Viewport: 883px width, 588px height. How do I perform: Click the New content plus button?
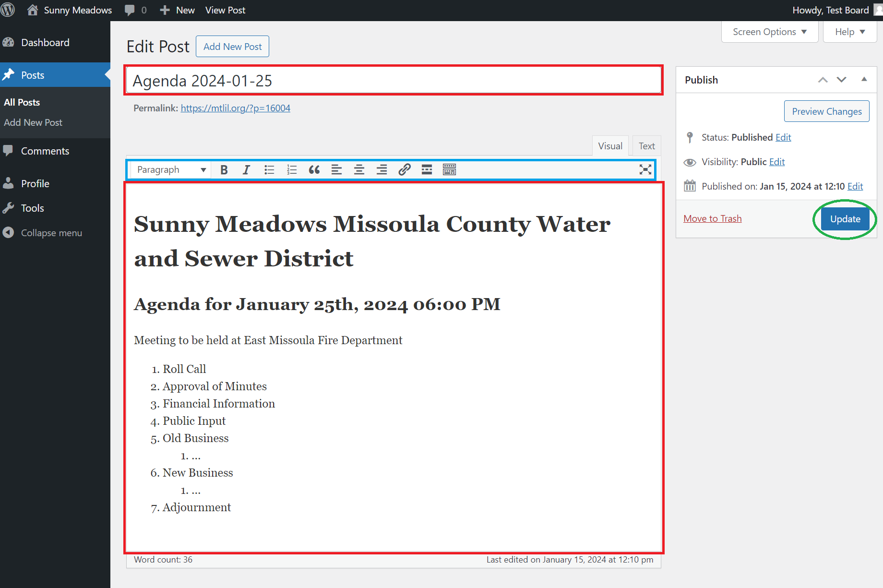(177, 10)
